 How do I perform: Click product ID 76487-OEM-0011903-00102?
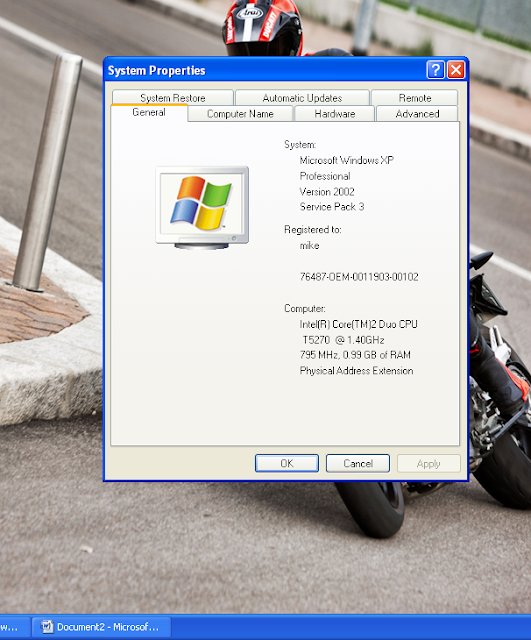tap(359, 277)
